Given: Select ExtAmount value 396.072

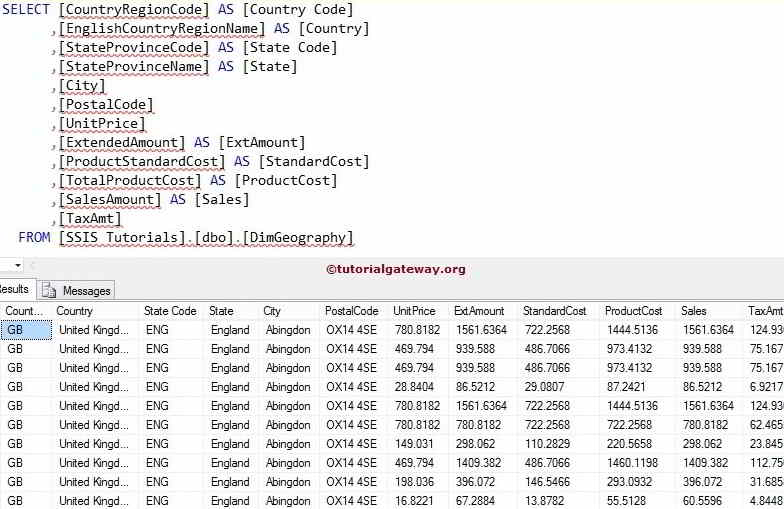Looking at the screenshot, I should 475,482.
